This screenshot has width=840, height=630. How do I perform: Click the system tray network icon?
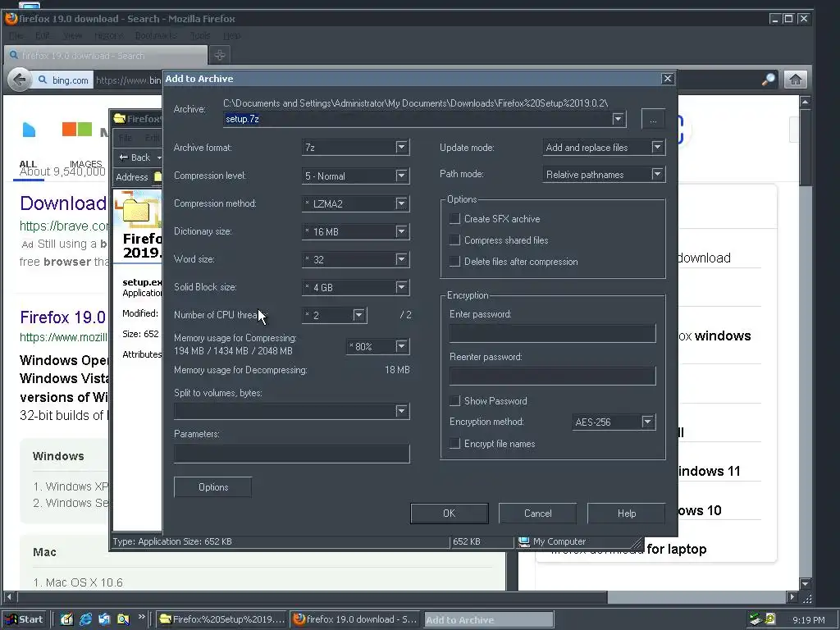click(756, 619)
